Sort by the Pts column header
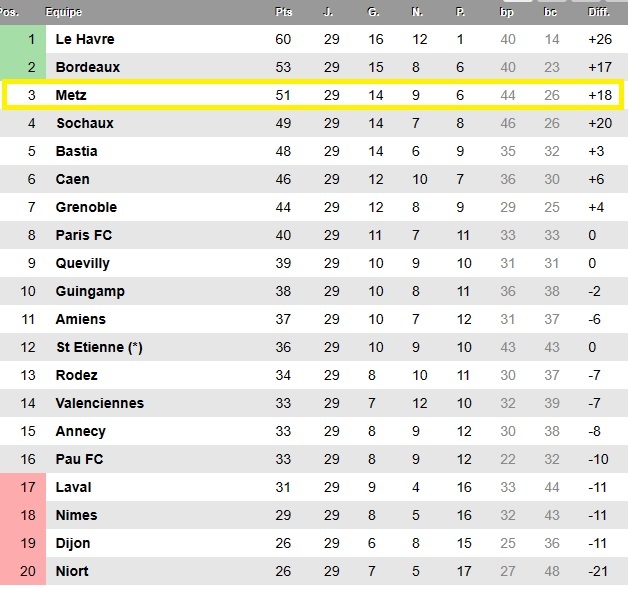This screenshot has height=589, width=628. [x=284, y=12]
